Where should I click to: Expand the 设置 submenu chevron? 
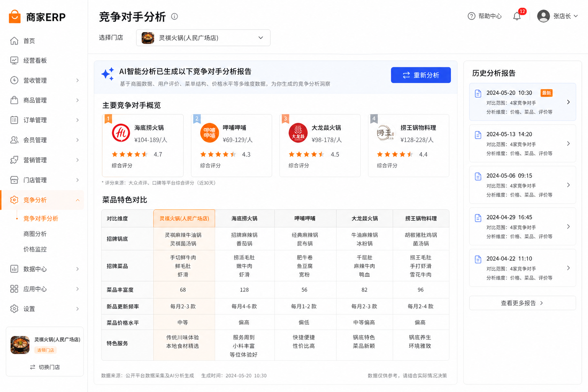pos(77,309)
